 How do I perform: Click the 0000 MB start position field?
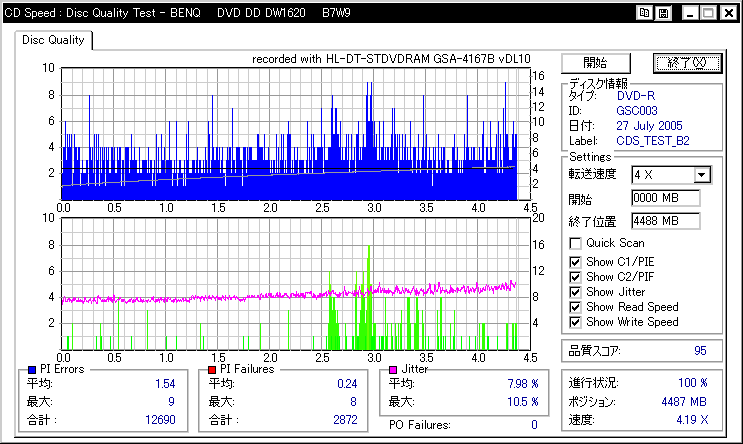666,198
